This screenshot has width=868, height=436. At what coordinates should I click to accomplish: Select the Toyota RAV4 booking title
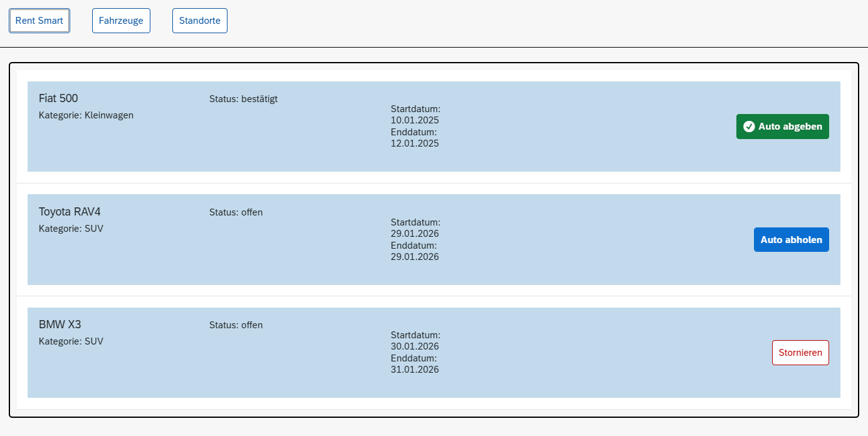[70, 212]
